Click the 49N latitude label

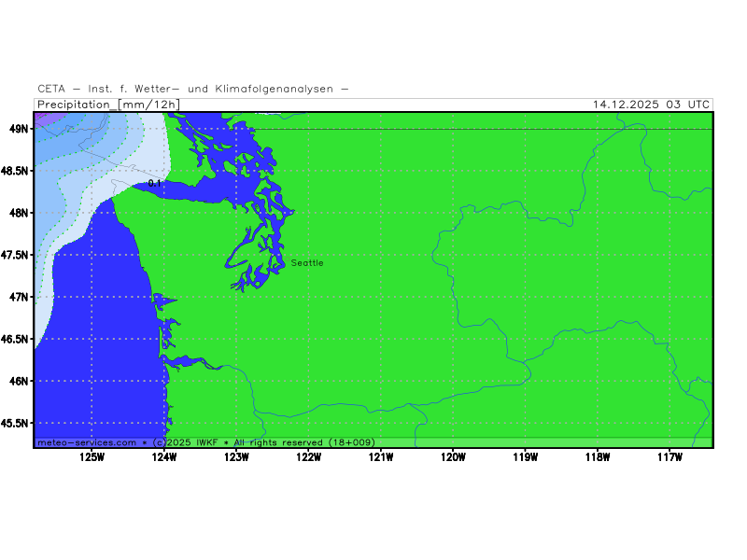[18, 128]
